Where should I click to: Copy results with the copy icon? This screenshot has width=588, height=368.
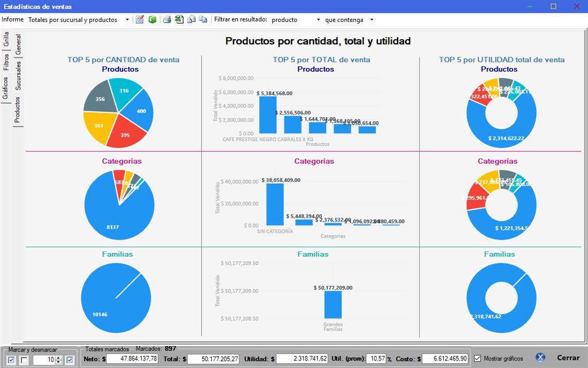[x=203, y=19]
